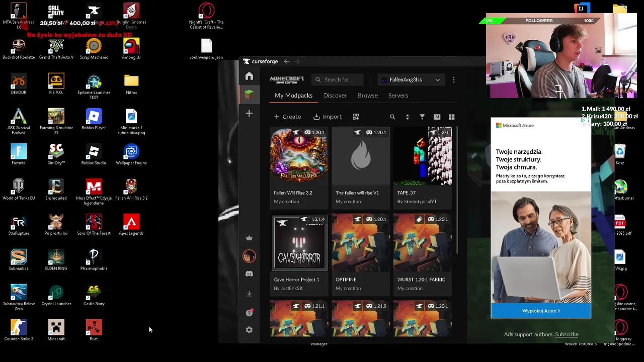Switch to Servers tab
The width and height of the screenshot is (644, 362).
[398, 96]
